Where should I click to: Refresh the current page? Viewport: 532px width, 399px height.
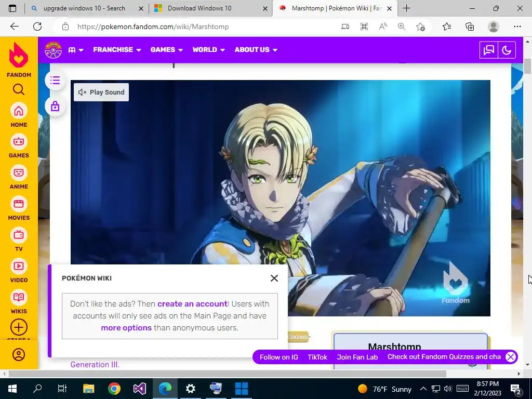[37, 26]
